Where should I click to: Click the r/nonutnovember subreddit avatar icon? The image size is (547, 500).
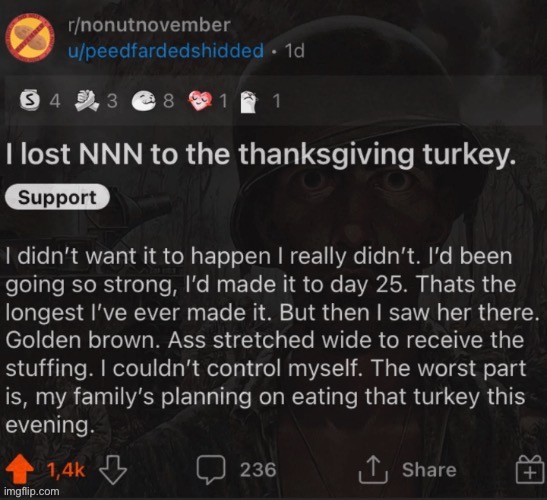[31, 38]
